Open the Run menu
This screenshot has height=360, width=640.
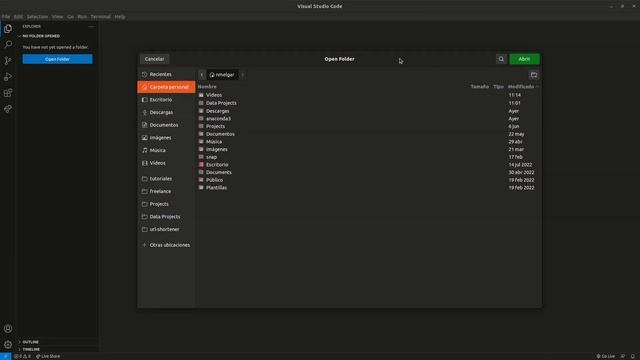[x=82, y=17]
